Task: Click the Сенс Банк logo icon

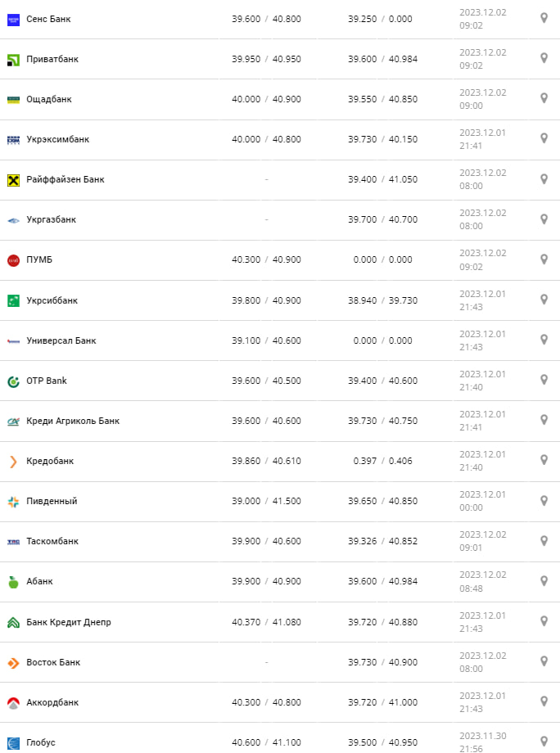Action: click(13, 19)
